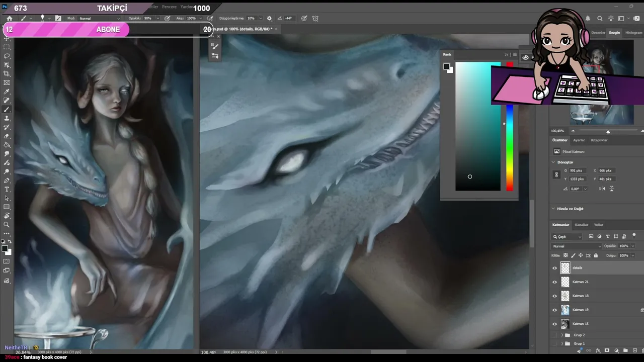Hide the Katman 15 layer
The width and height of the screenshot is (644, 362).
click(555, 324)
